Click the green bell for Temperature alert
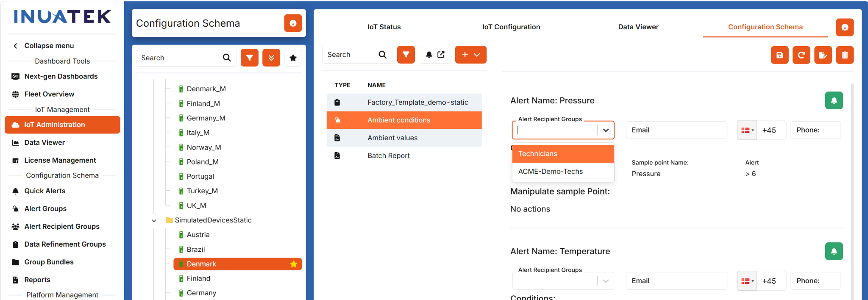Image resolution: width=868 pixels, height=300 pixels. (x=834, y=251)
